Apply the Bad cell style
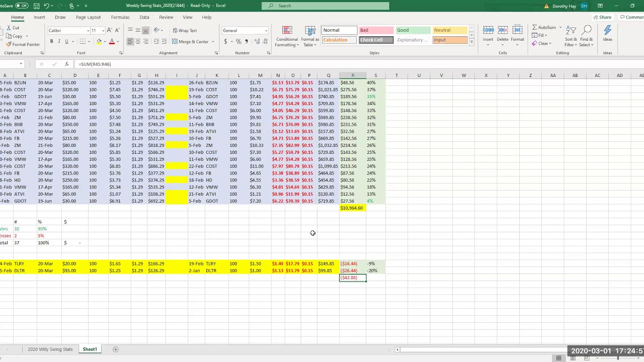This screenshot has width=644, height=362. coord(376,30)
